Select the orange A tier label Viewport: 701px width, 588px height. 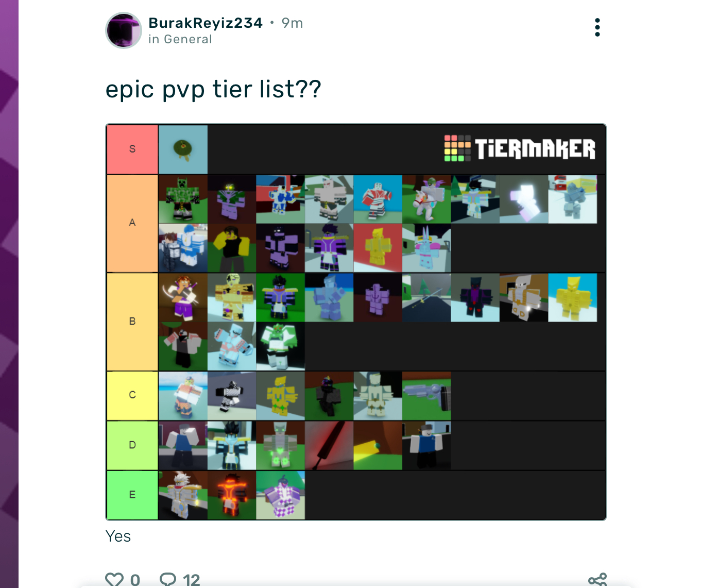132,223
